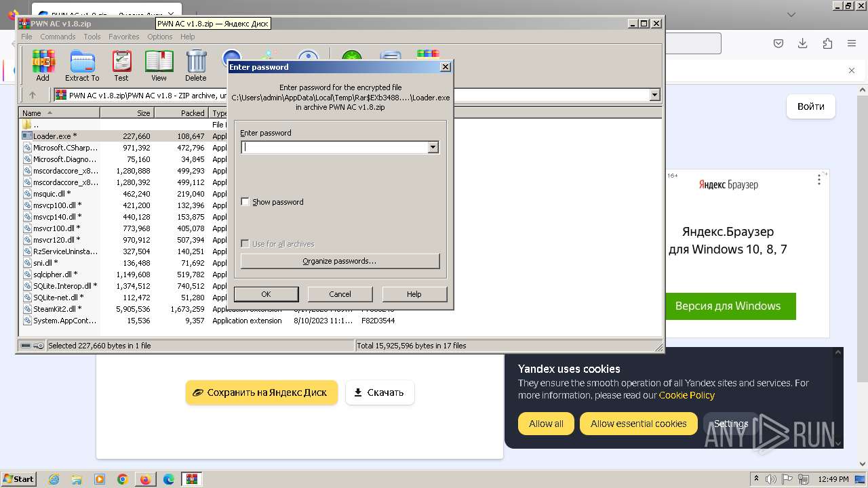Screen dimensions: 868x488
Task: Open the Options menu
Action: [160, 37]
